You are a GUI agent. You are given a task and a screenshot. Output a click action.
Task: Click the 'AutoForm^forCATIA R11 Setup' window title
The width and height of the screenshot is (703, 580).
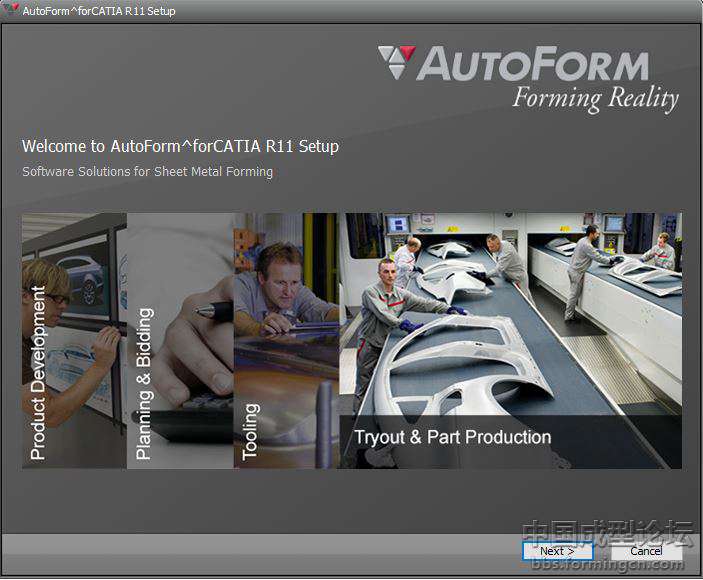tap(99, 11)
